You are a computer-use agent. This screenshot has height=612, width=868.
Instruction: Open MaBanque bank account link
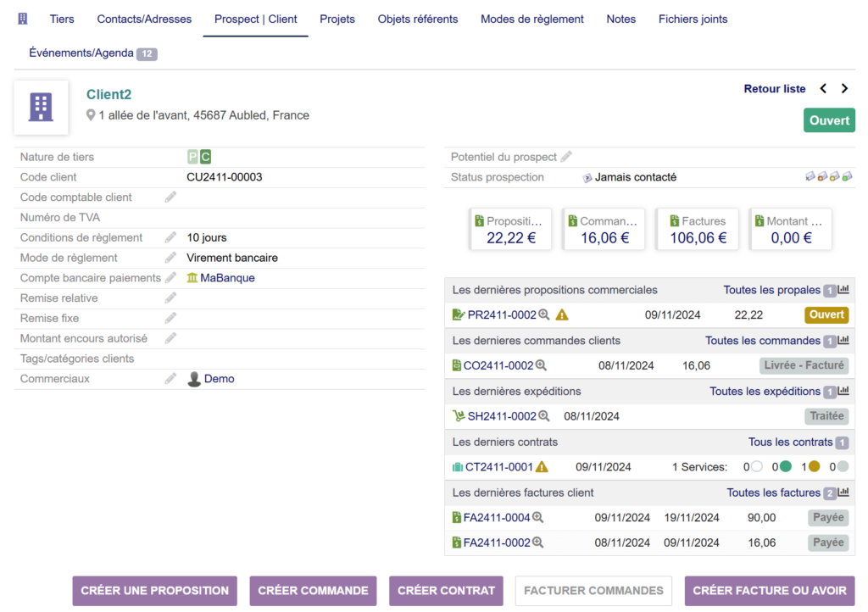[x=227, y=278]
